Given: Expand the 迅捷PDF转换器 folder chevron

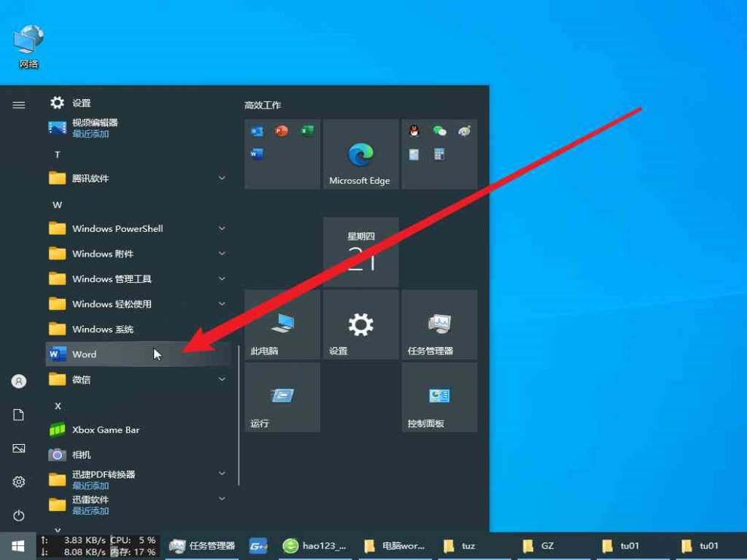Looking at the screenshot, I should coord(222,473).
